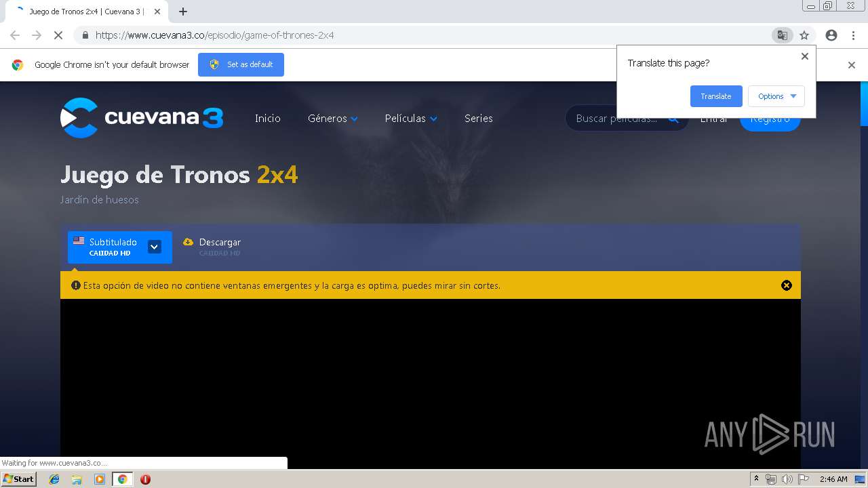Close the Juego de Tronos 2x4 tab
Screen dimensions: 868x488
coord(157,12)
